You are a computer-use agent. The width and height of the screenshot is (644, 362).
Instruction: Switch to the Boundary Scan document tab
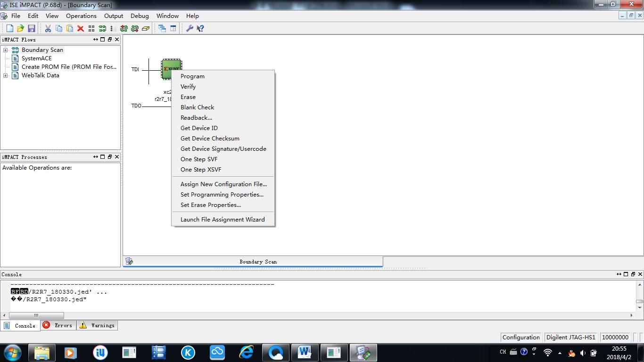point(253,262)
